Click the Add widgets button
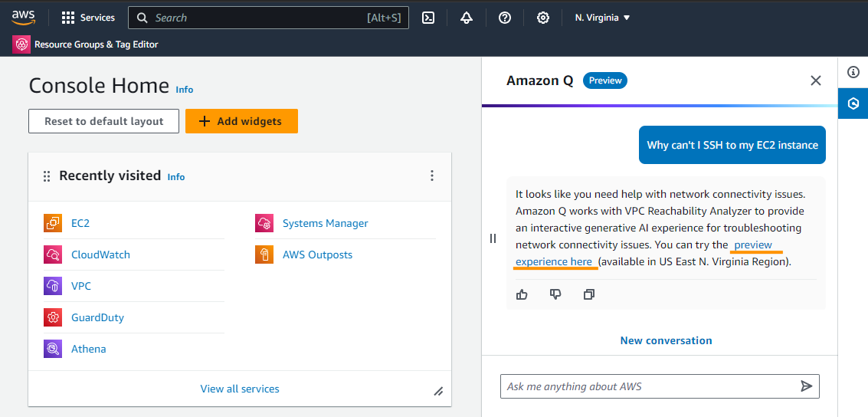Image resolution: width=868 pixels, height=417 pixels. pyautogui.click(x=241, y=121)
